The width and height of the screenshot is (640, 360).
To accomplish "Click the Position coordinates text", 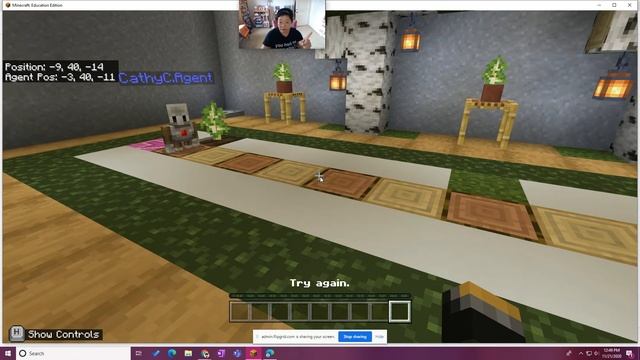I will 54,67.
